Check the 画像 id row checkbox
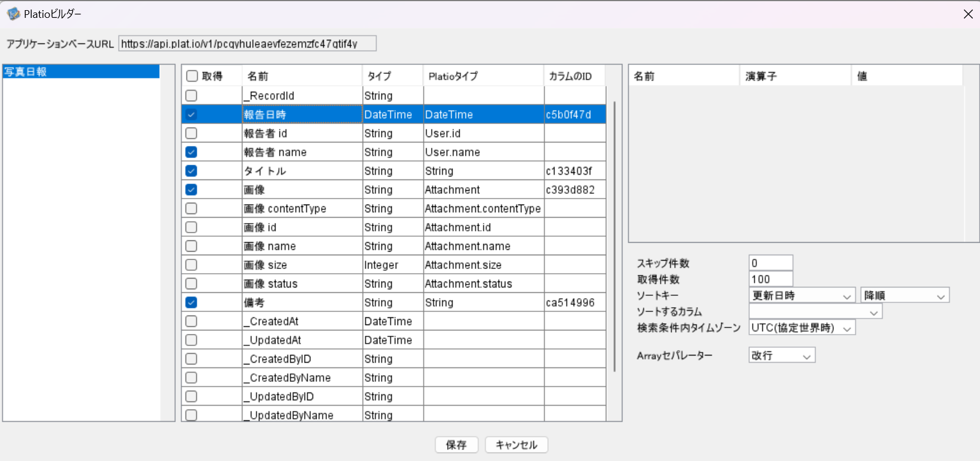980x461 pixels. tap(191, 227)
